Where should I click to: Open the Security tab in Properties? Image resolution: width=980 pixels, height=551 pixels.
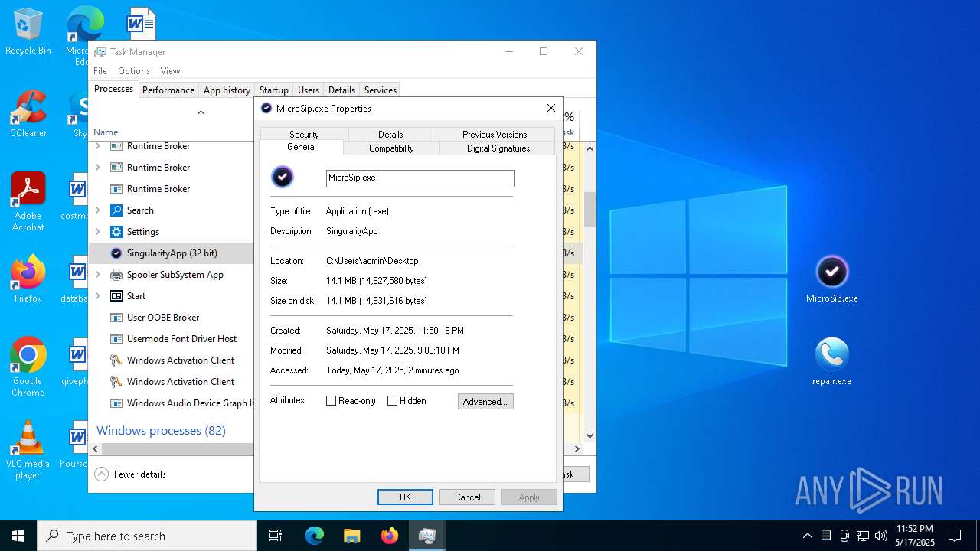pyautogui.click(x=304, y=135)
